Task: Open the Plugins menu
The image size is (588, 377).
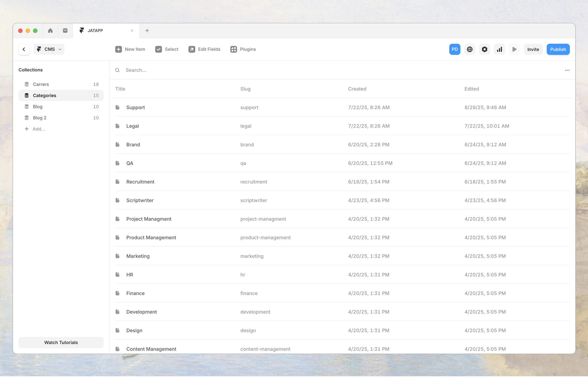Action: 243,49
